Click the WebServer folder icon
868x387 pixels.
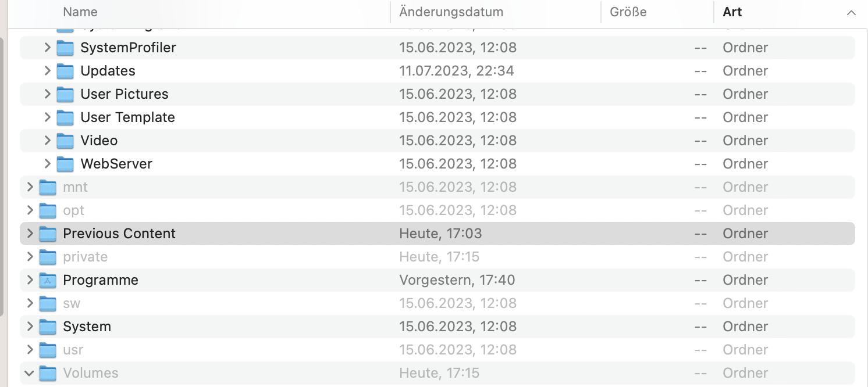pos(65,164)
